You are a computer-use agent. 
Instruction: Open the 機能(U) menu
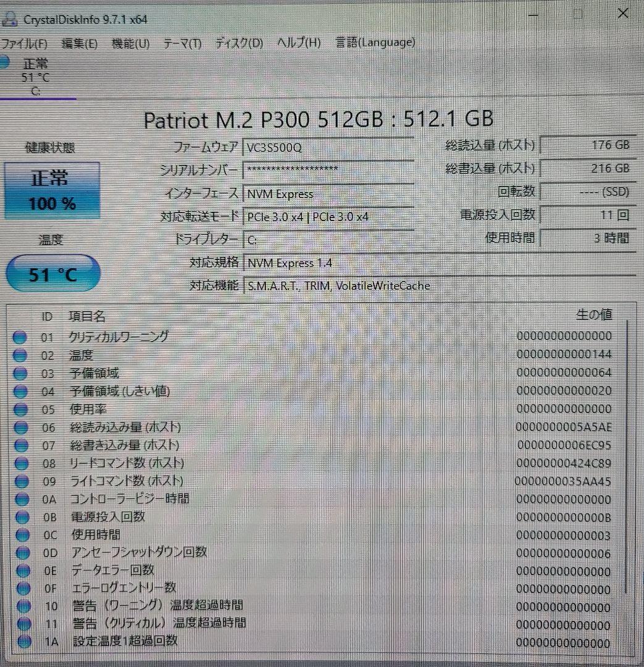pos(130,43)
